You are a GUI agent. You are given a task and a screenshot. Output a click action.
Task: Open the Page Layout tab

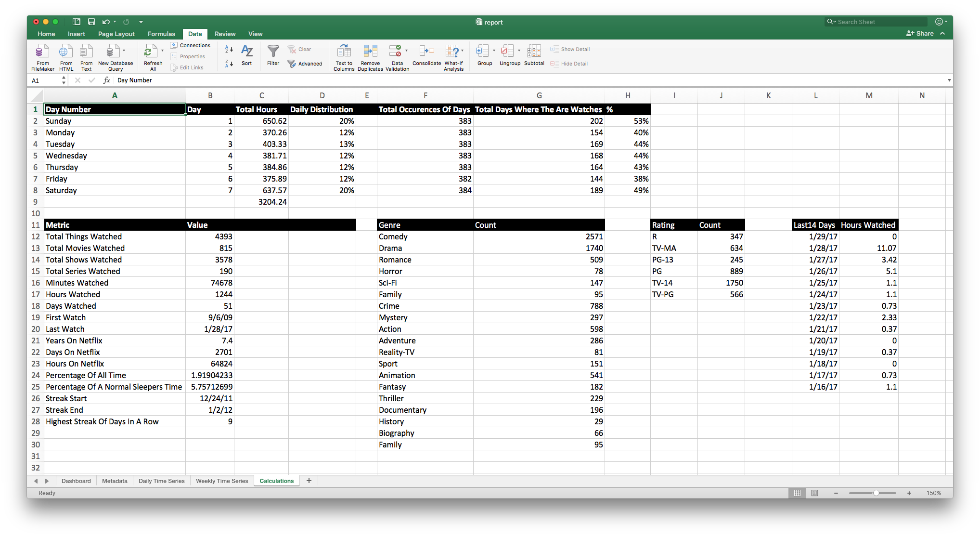click(x=116, y=34)
